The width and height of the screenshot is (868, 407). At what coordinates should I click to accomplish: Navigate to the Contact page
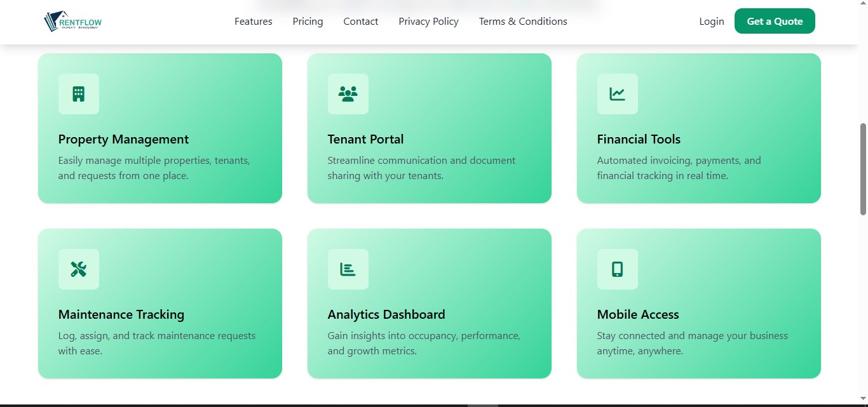coord(360,21)
